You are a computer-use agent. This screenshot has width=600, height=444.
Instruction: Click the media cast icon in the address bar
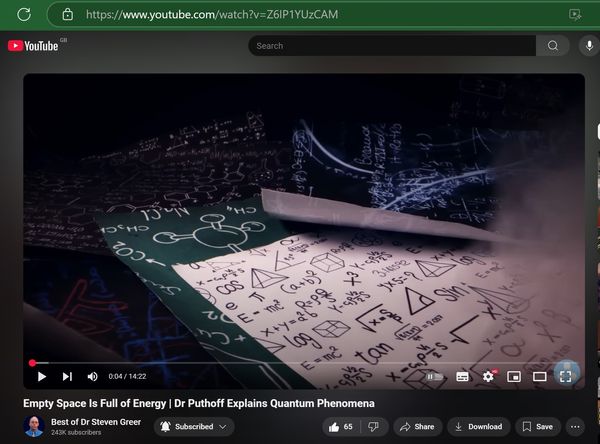575,15
